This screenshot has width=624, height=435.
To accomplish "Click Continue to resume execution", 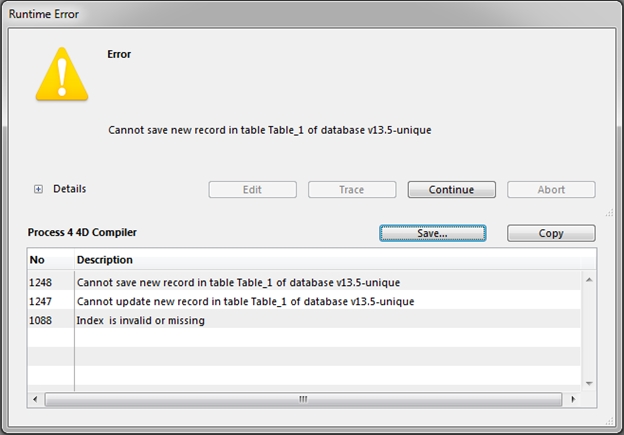I will click(451, 189).
